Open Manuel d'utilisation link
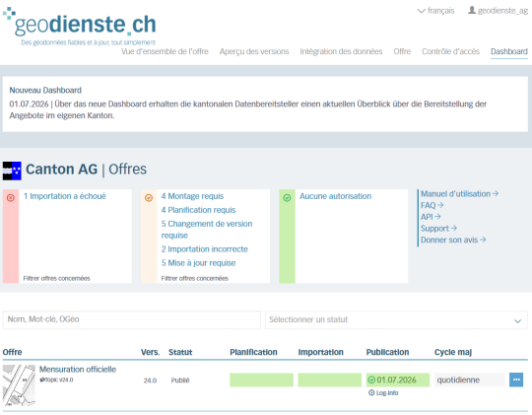This screenshot has height=415, width=532. coord(459,194)
